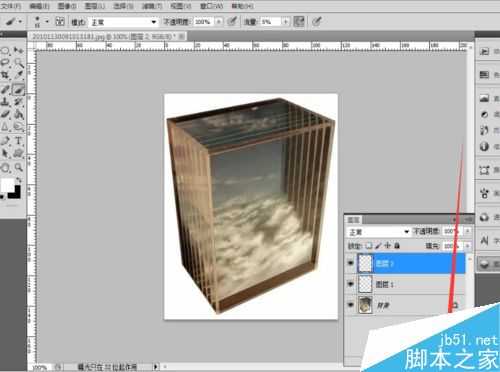
Task: Hide the background layer eye icon
Action: (x=350, y=305)
